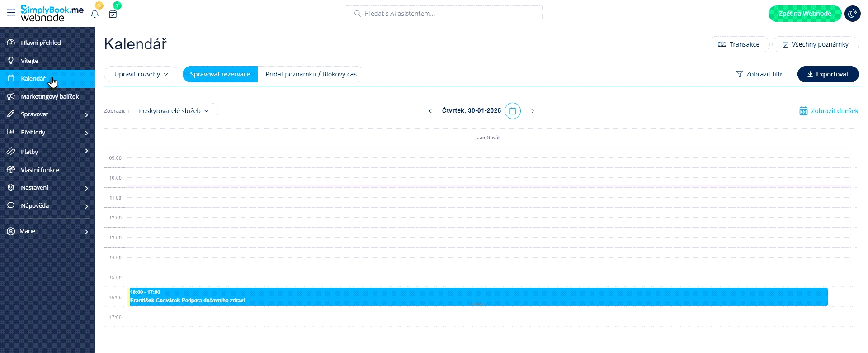Open the Poskytovatelé služeb dropdown

tap(174, 111)
